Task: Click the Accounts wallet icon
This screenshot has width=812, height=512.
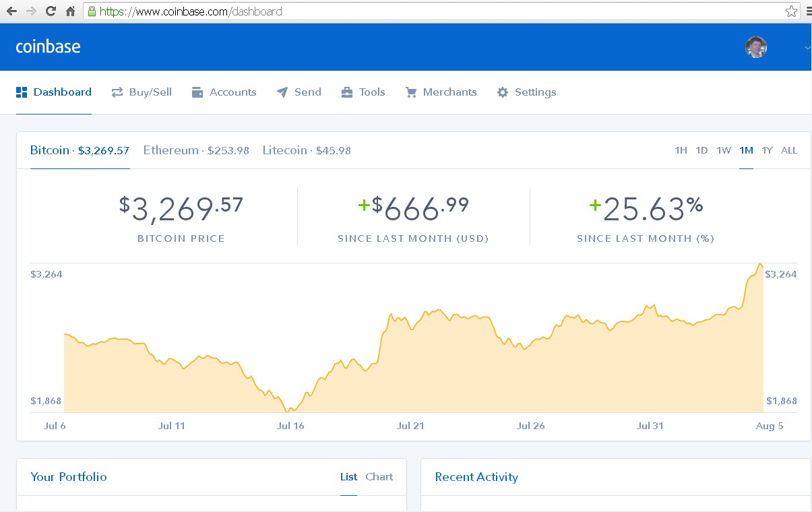Action: pos(197,92)
